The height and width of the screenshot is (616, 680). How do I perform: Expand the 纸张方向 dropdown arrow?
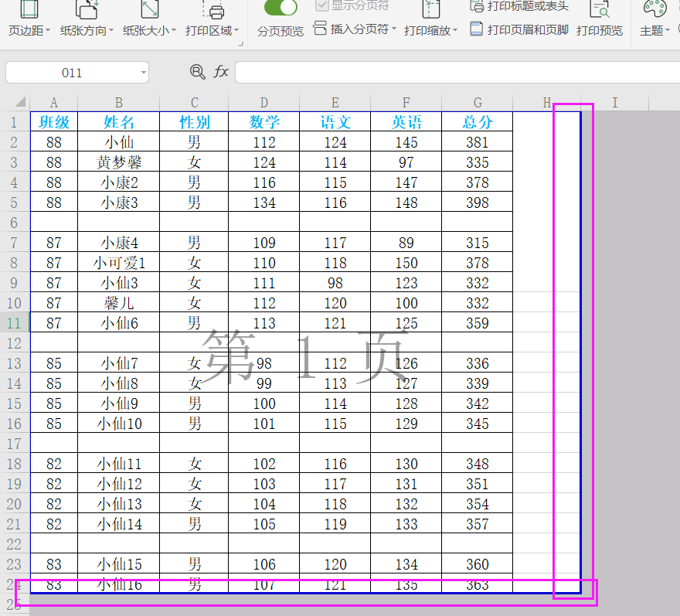point(111,30)
